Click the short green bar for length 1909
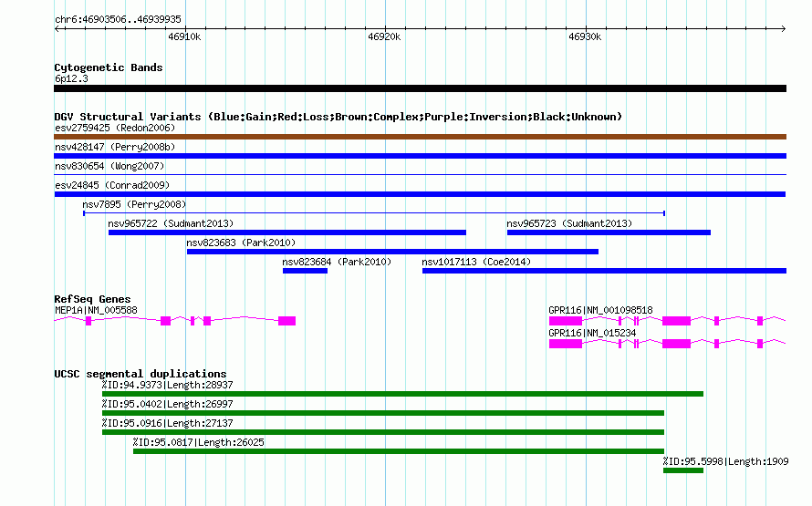 [x=683, y=470]
